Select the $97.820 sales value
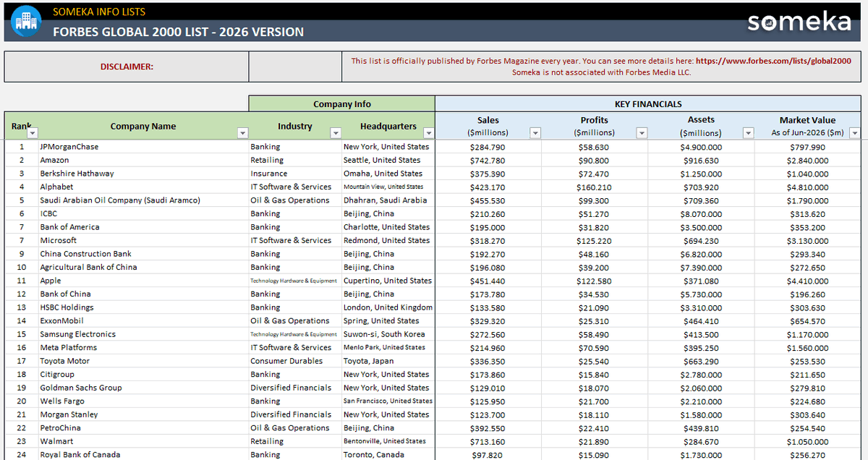Screen dimensions: 868x460 [488, 454]
